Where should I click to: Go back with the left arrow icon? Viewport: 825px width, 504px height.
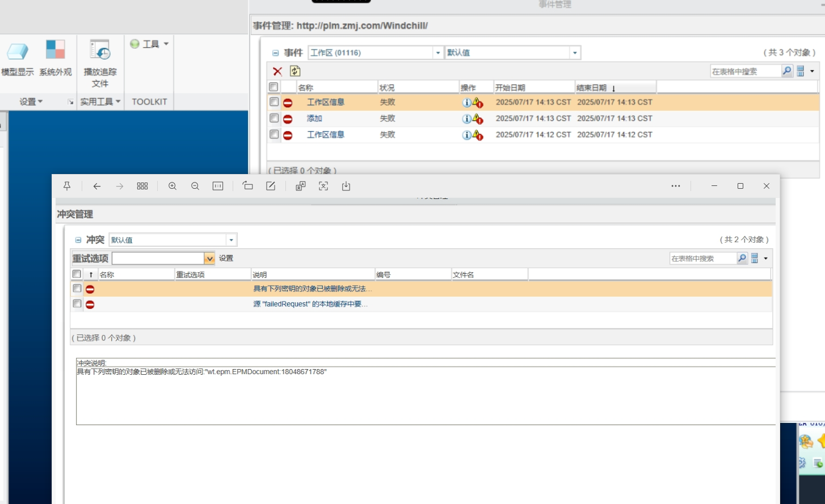click(97, 186)
